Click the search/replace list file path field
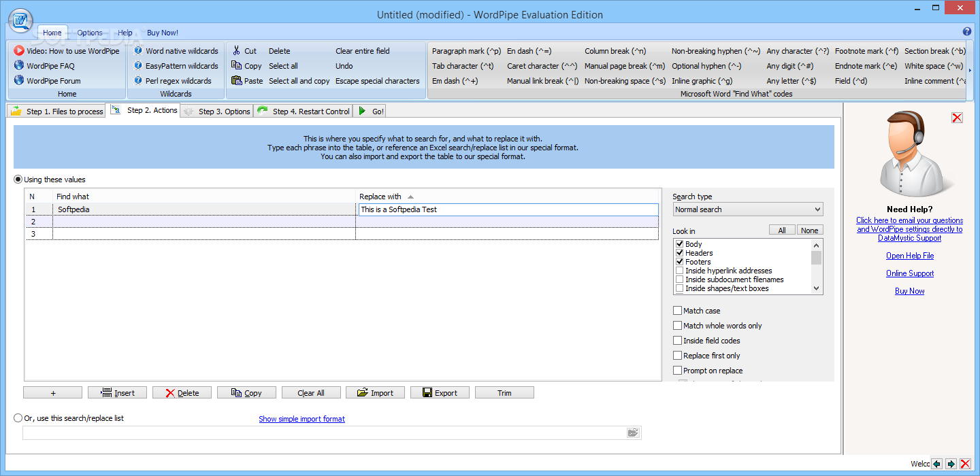Image resolution: width=980 pixels, height=476 pixels. [x=325, y=432]
